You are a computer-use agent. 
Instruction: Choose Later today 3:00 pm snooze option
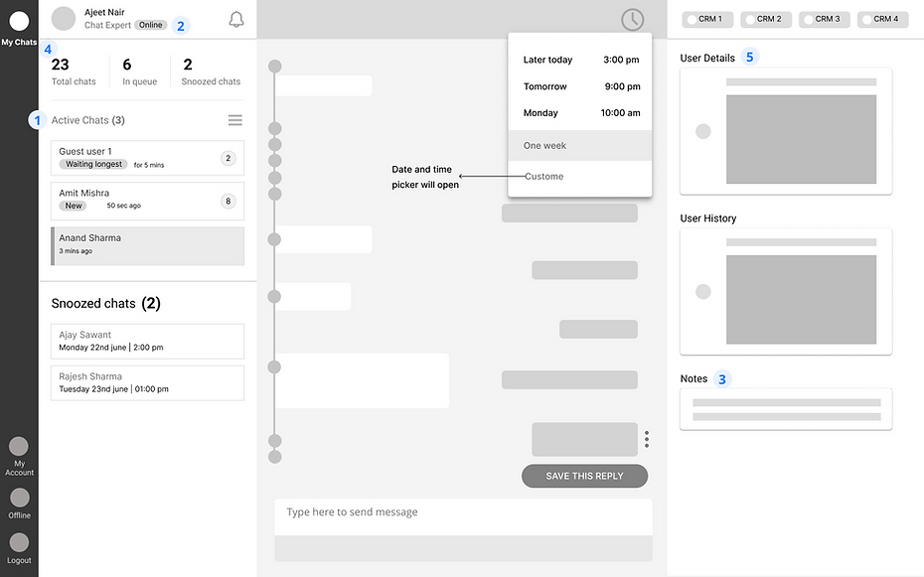[580, 60]
